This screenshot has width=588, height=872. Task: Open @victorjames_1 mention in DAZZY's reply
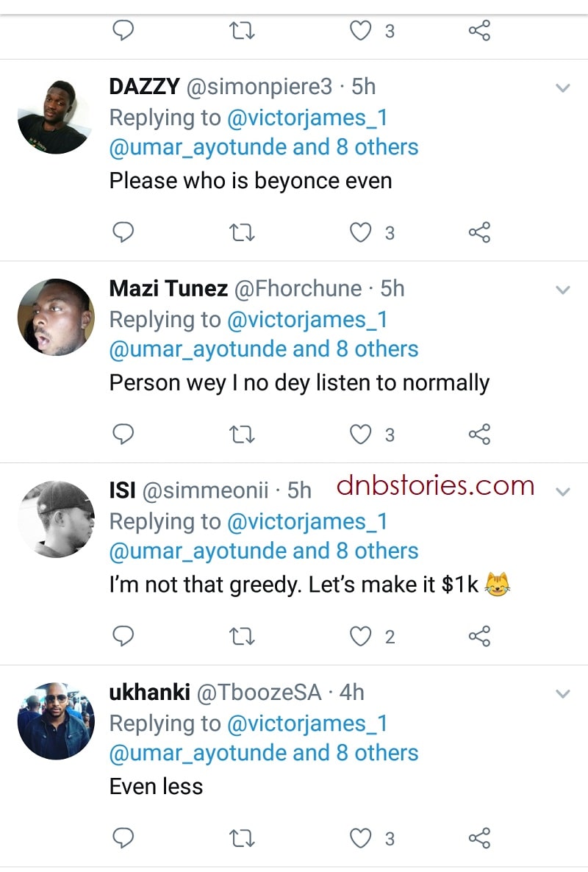click(x=307, y=118)
